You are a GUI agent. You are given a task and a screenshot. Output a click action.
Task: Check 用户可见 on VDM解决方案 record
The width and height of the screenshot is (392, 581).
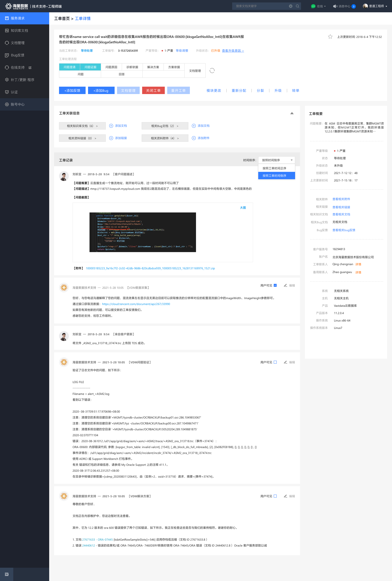275,496
